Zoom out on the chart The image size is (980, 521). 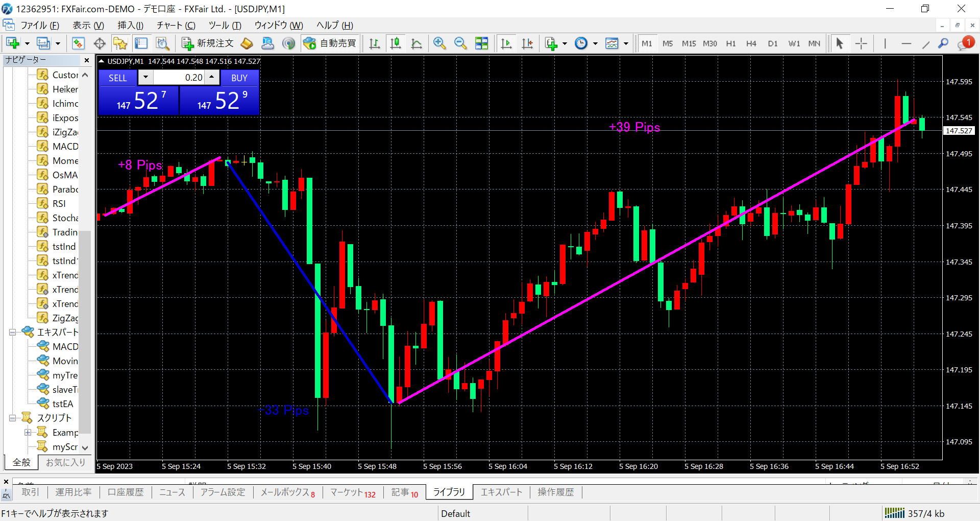[x=460, y=43]
